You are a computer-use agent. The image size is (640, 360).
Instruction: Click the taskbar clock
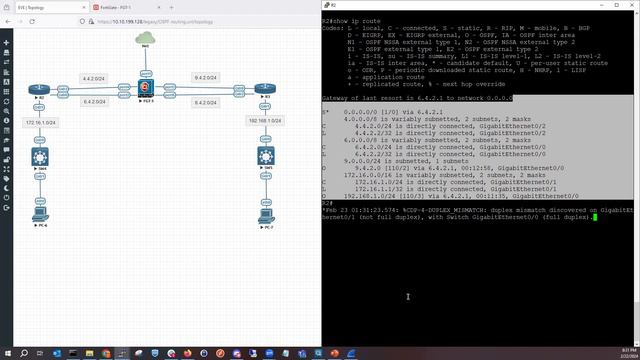pyautogui.click(x=629, y=353)
